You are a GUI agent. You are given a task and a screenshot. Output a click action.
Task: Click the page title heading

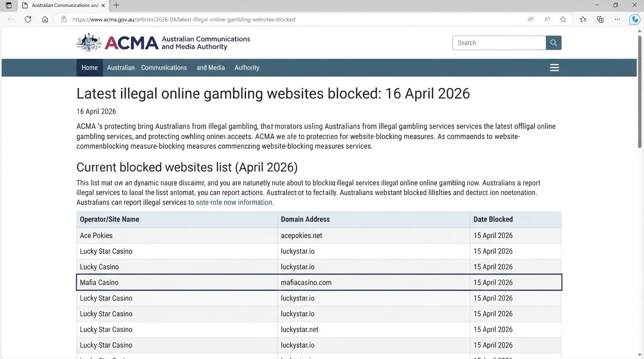(x=273, y=93)
